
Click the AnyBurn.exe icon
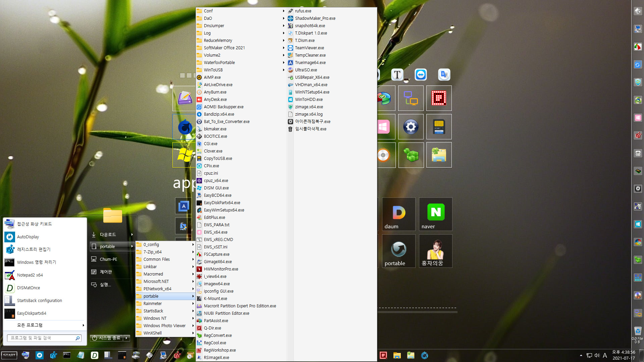point(199,92)
